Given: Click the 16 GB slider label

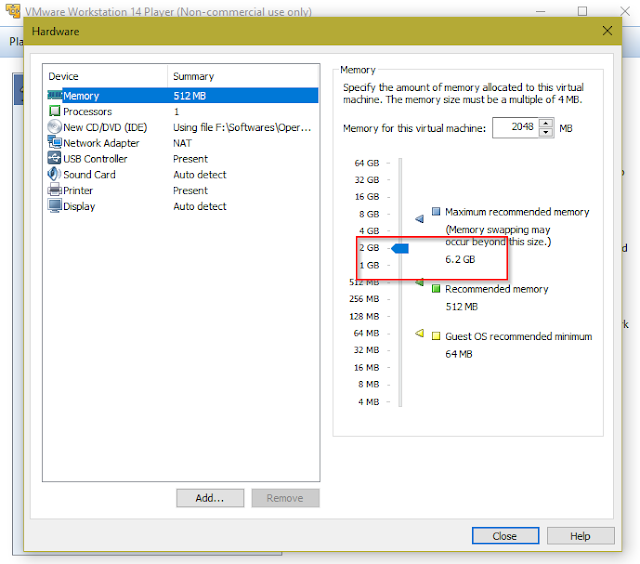Looking at the screenshot, I should [x=367, y=197].
